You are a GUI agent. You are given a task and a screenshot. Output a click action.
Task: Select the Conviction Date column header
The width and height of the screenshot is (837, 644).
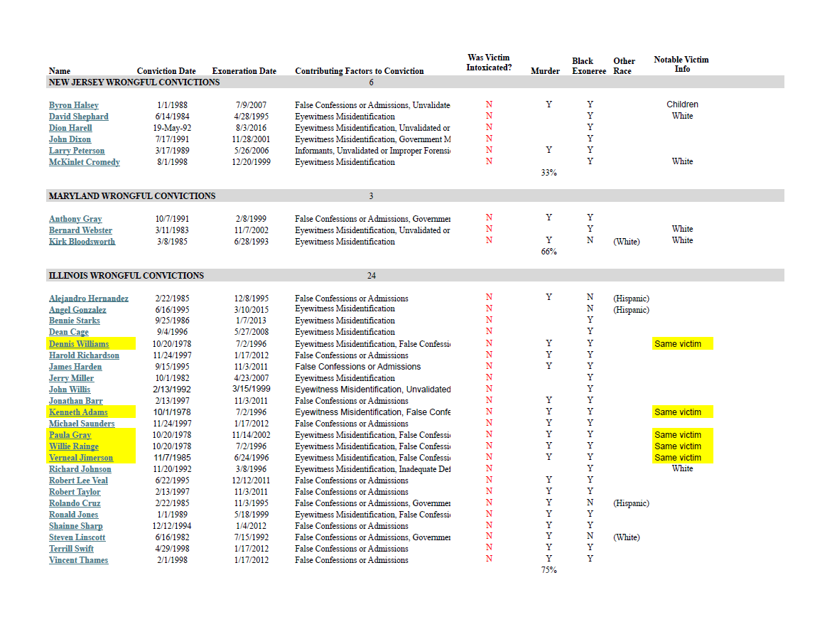(x=166, y=71)
